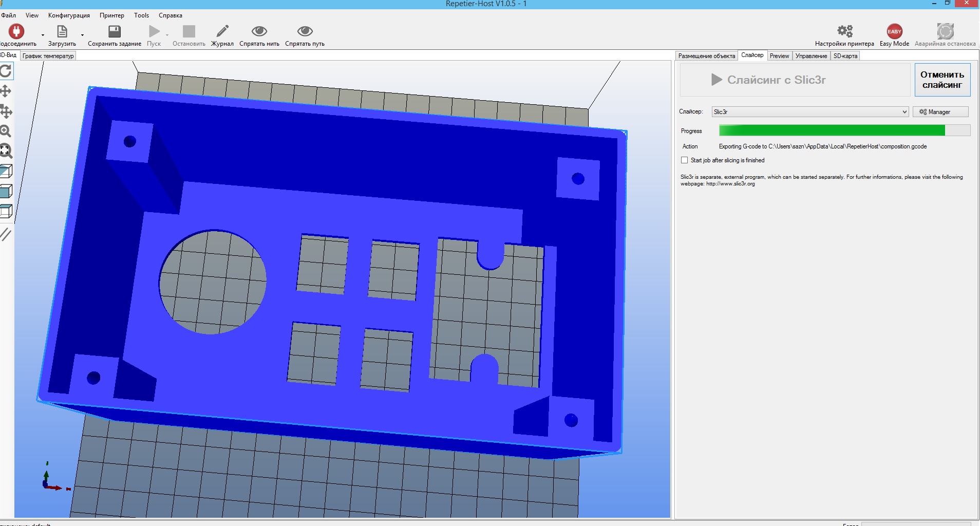Open the dropdown arrow beside Подсоединить
Screen dimensions: 980x526
click(x=43, y=35)
